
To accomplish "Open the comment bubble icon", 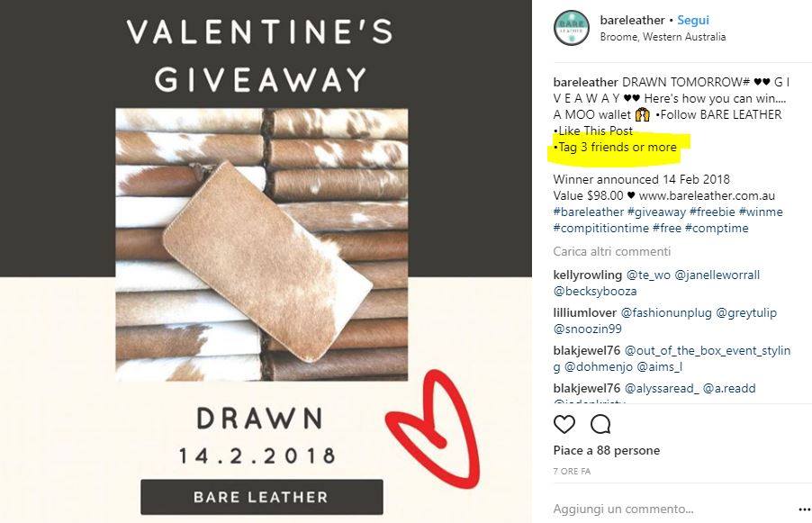I will pos(600,425).
